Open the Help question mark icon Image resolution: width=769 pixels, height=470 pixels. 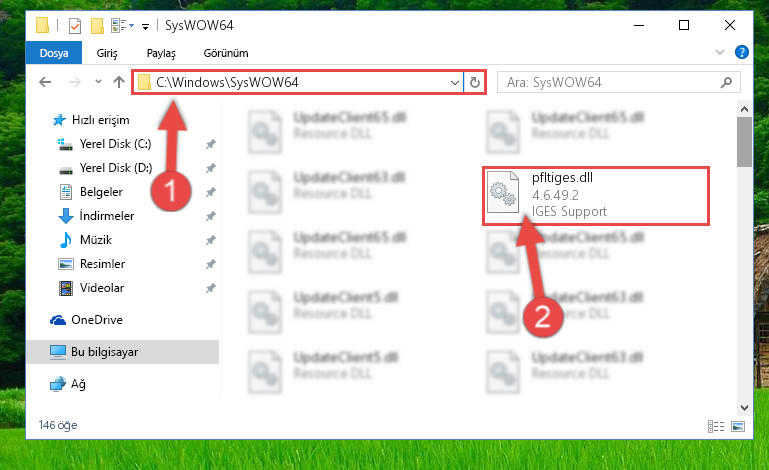point(742,52)
